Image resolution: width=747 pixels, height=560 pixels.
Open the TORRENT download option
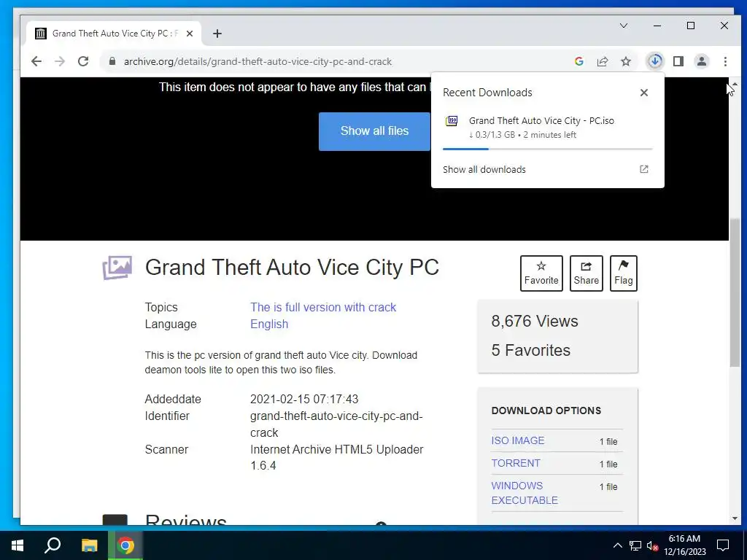(516, 463)
